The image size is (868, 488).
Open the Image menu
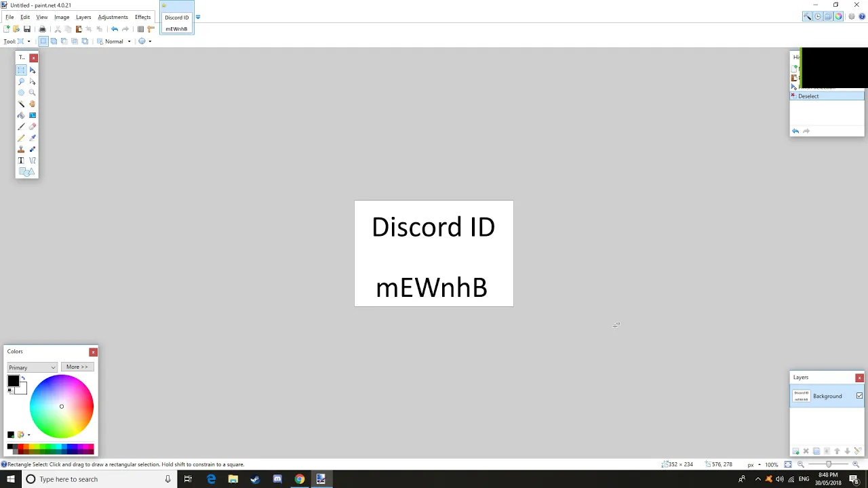(x=62, y=17)
